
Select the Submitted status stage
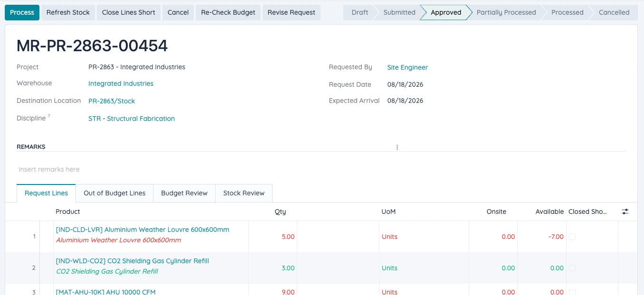399,12
